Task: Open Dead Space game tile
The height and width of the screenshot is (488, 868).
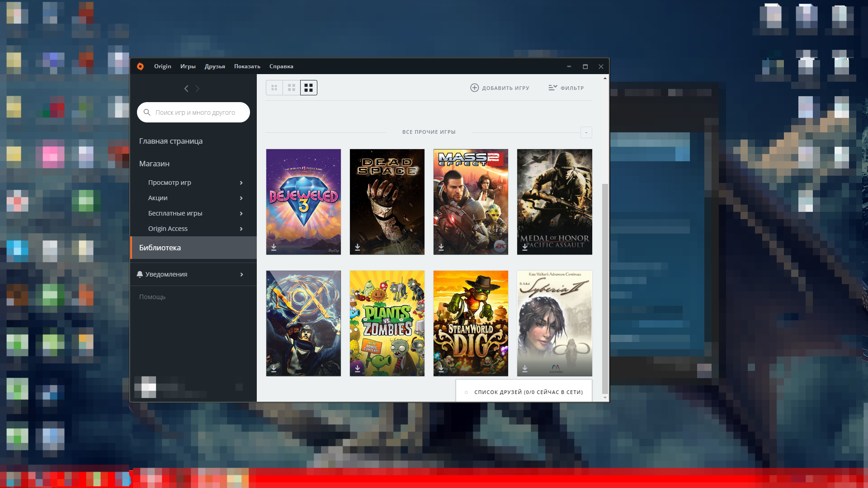Action: coord(387,202)
